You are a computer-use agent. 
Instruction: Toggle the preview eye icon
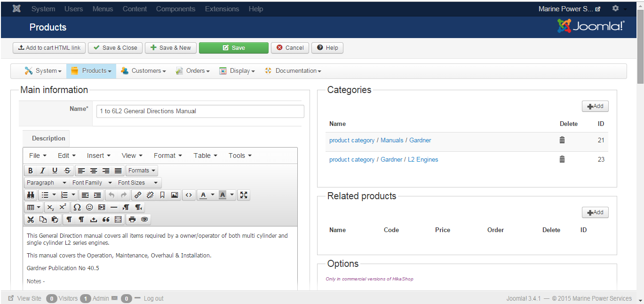click(144, 219)
